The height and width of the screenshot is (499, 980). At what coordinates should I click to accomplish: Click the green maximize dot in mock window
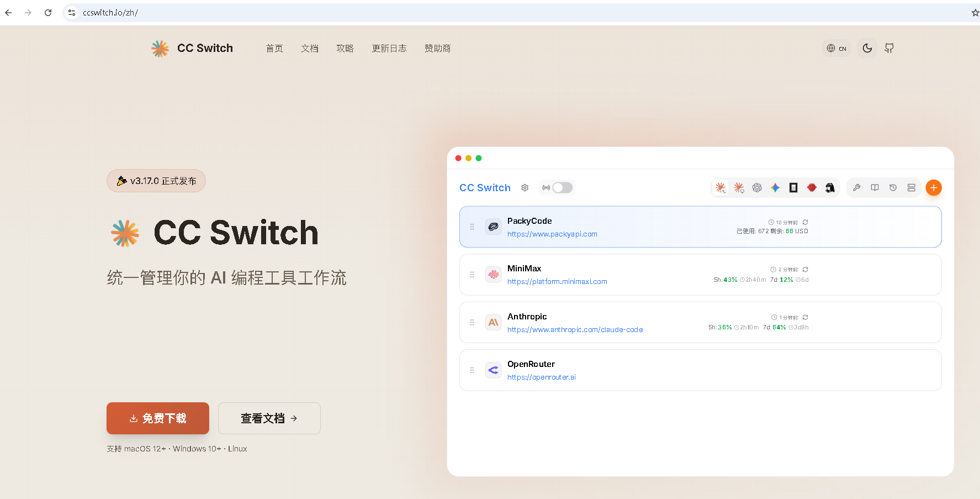[x=479, y=158]
